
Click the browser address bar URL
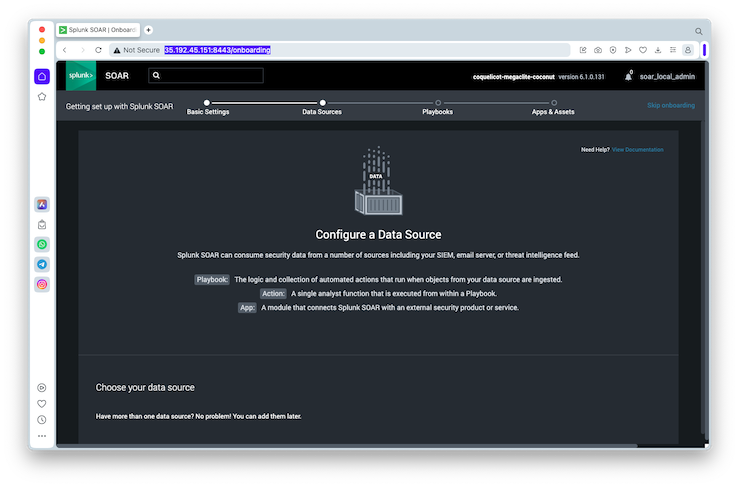[217, 50]
